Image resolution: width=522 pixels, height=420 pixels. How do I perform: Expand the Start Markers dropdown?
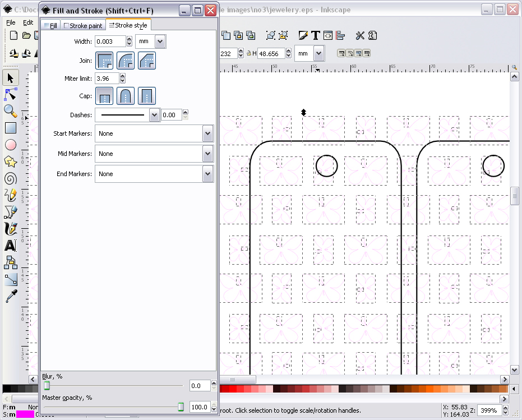[207, 133]
